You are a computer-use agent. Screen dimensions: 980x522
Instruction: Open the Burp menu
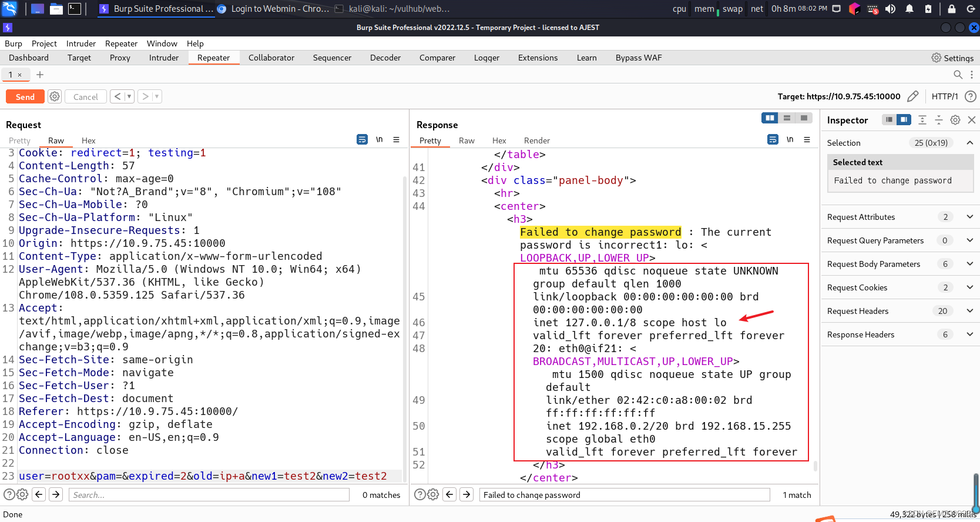point(13,43)
